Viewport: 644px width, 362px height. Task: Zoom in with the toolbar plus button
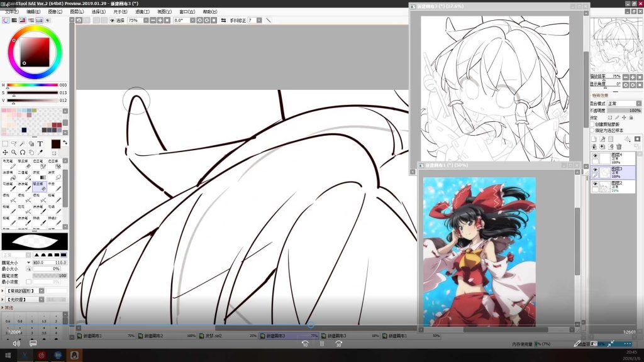[160, 20]
